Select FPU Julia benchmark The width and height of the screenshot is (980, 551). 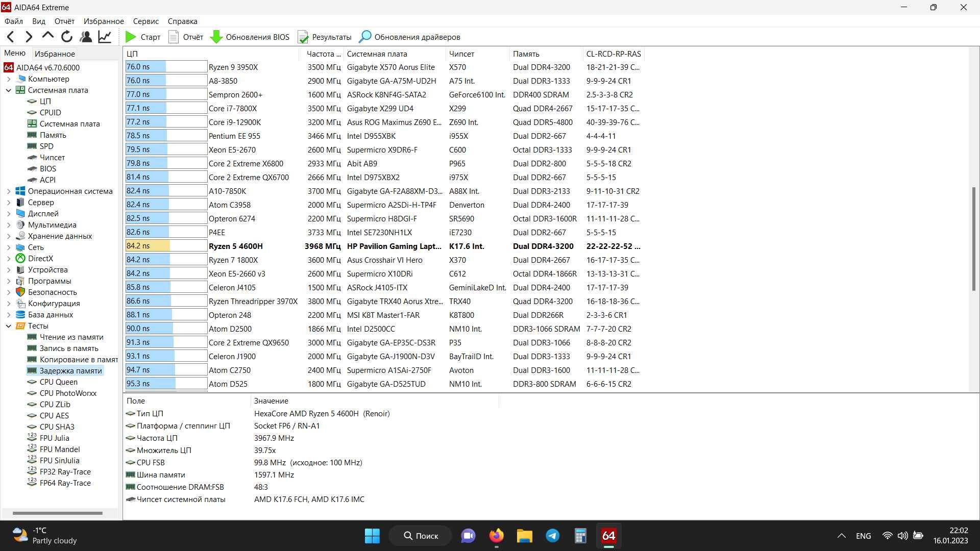pyautogui.click(x=48, y=438)
